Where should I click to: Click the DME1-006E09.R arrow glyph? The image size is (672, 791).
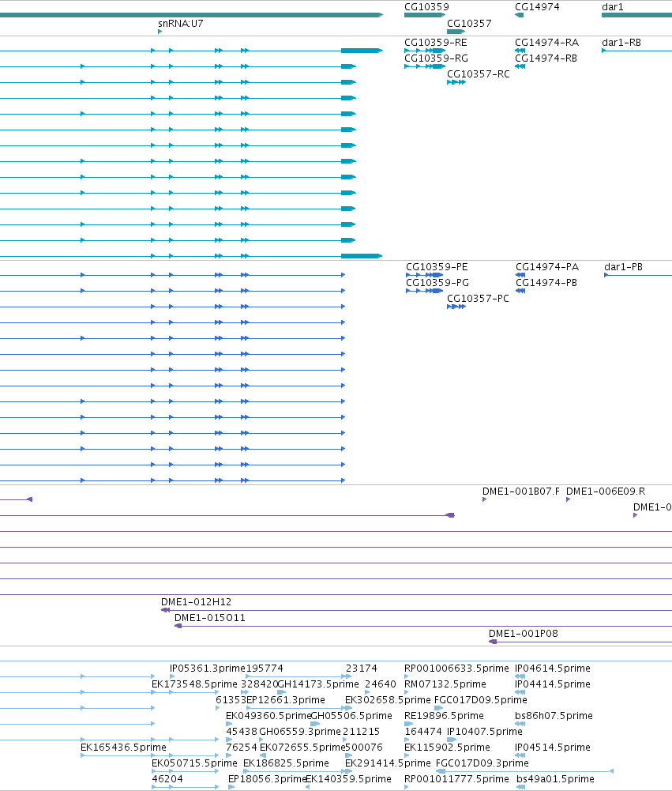tap(568, 499)
